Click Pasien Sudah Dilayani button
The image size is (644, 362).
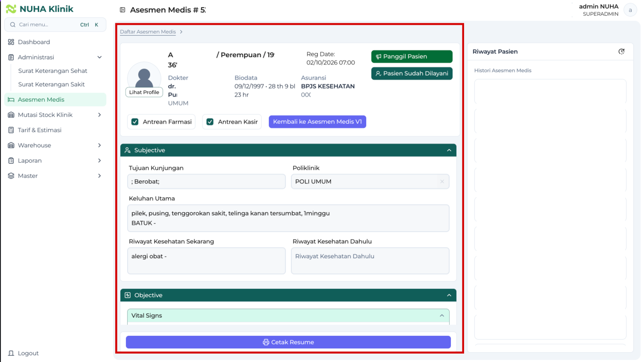point(412,73)
